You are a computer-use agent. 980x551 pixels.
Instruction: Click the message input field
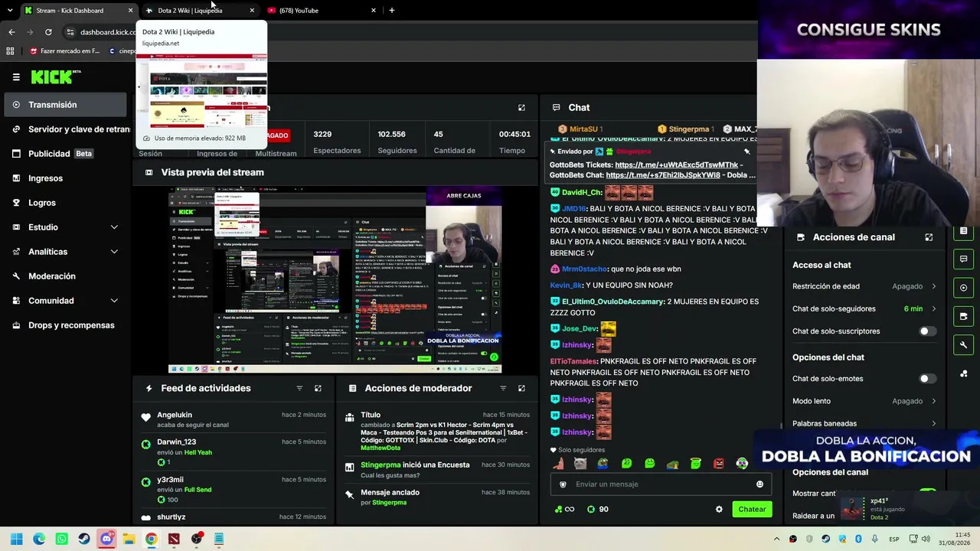(661, 484)
